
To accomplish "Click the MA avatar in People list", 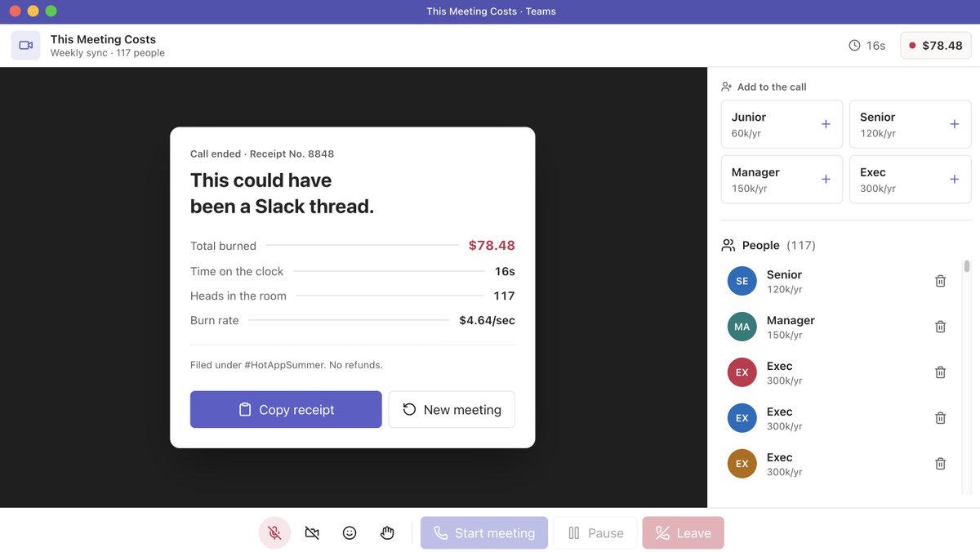I will pos(742,327).
